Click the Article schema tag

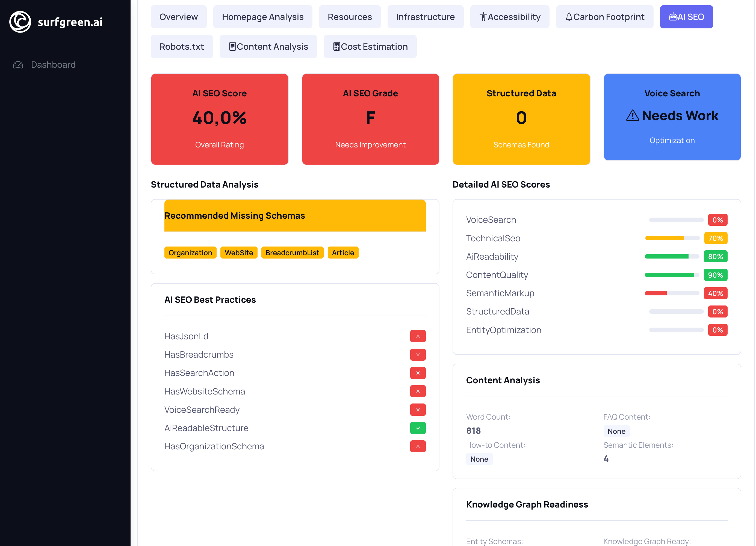click(x=343, y=253)
